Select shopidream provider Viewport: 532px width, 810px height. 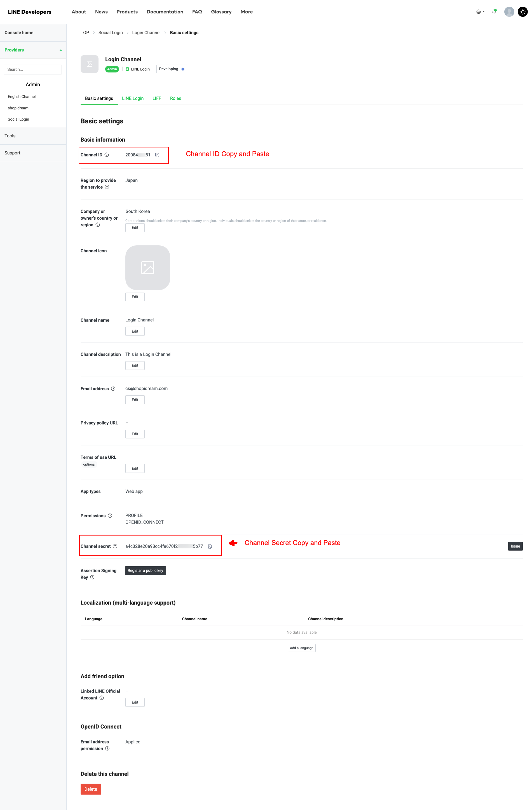(x=18, y=108)
